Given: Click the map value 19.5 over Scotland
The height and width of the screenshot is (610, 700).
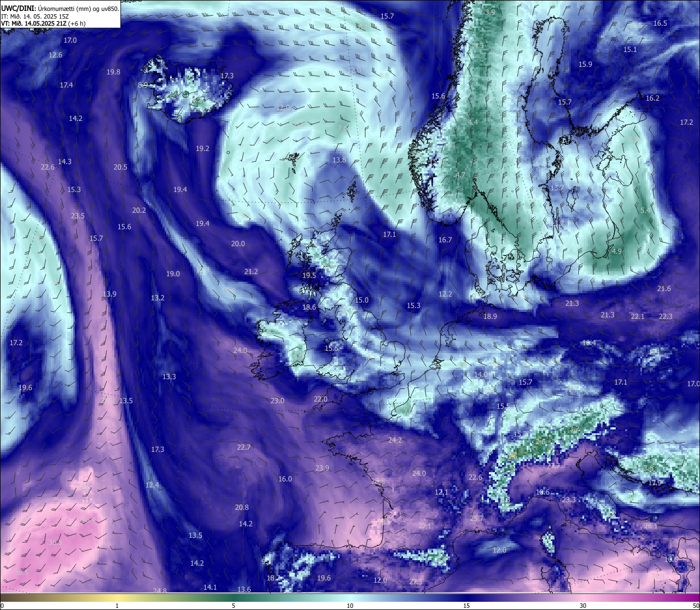Looking at the screenshot, I should click(x=309, y=275).
